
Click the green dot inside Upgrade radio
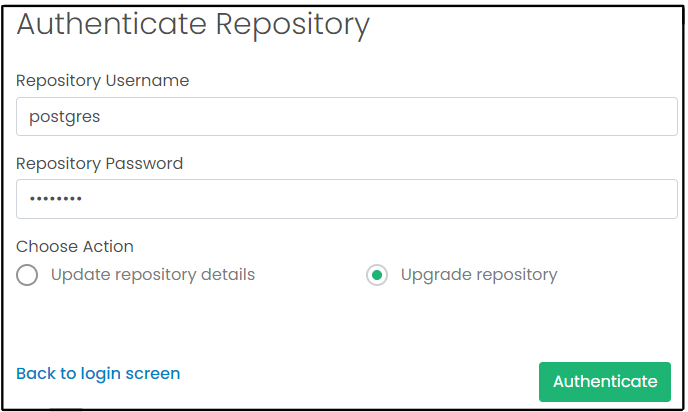(x=377, y=275)
